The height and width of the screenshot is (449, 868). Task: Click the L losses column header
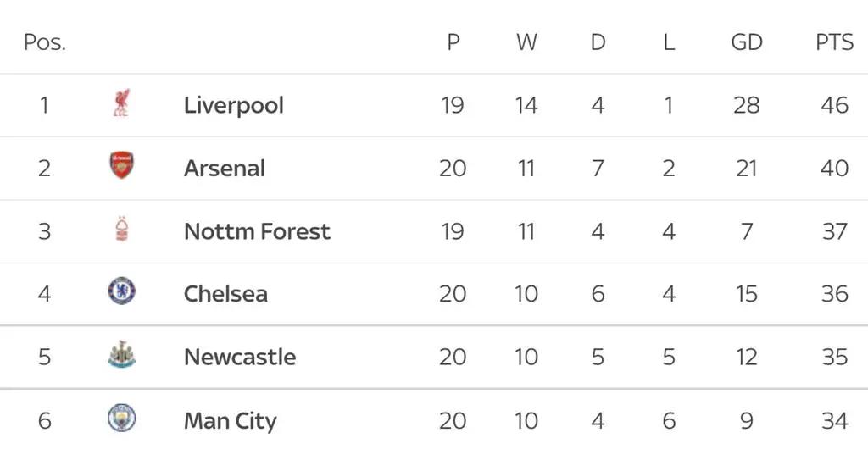click(669, 42)
